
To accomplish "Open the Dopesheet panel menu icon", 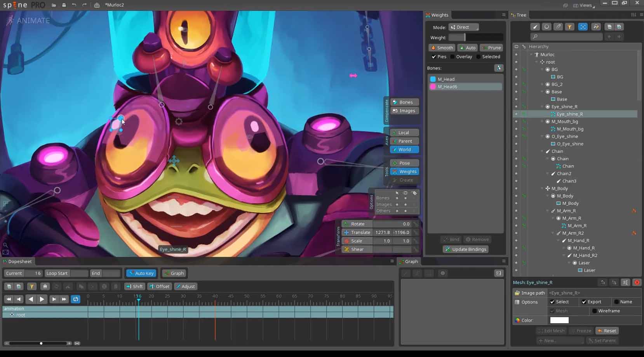I will click(392, 261).
